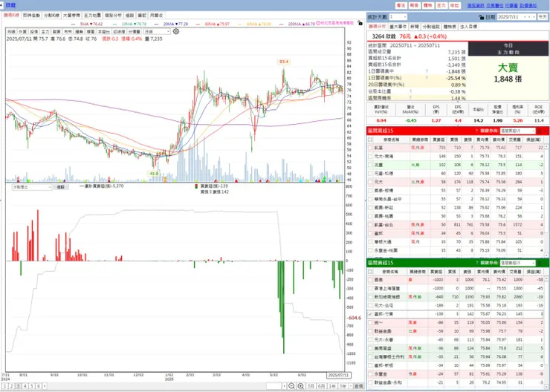Click the sell table scrollbar down arrow

click(x=547, y=388)
